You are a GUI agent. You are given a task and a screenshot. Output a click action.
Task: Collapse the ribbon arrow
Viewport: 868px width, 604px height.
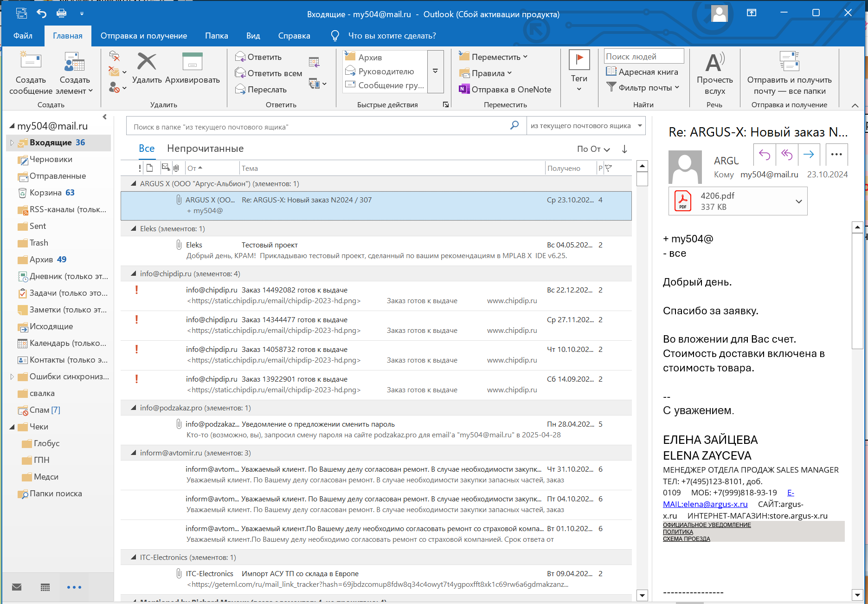pos(855,105)
